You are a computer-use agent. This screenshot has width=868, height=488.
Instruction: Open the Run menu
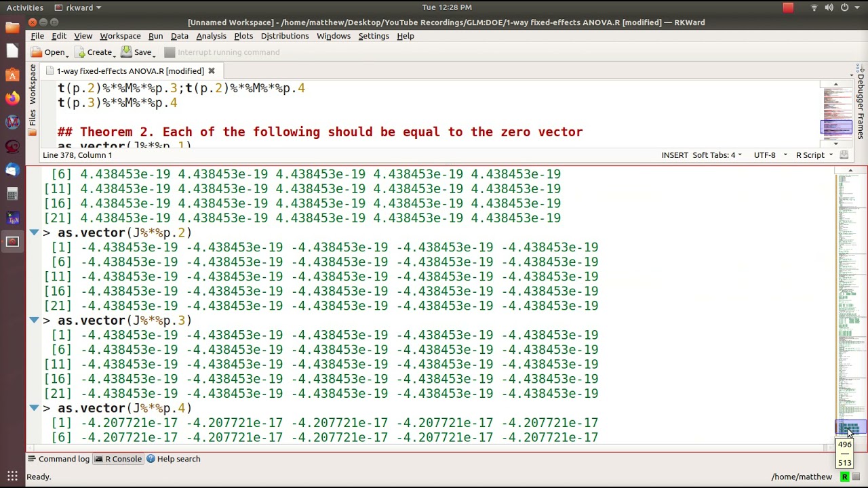point(155,36)
